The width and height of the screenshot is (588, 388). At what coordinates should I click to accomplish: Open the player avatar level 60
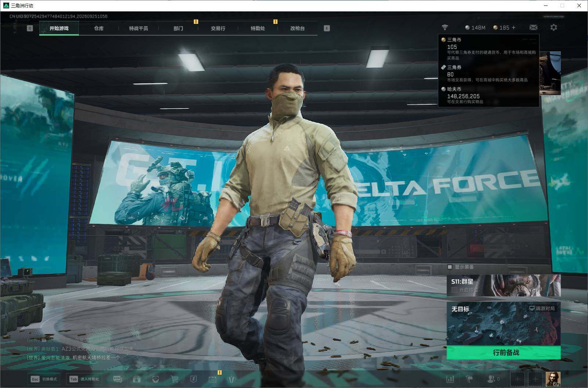(553, 379)
